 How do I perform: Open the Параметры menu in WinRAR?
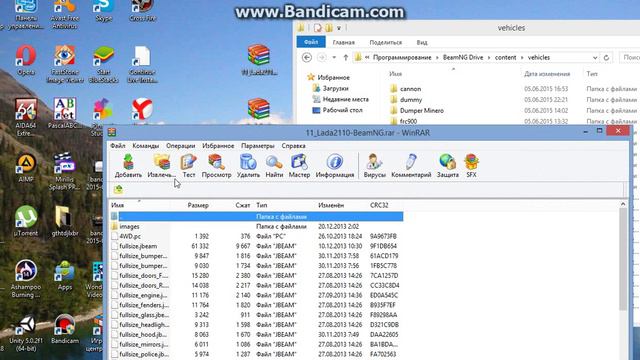pos(258,146)
